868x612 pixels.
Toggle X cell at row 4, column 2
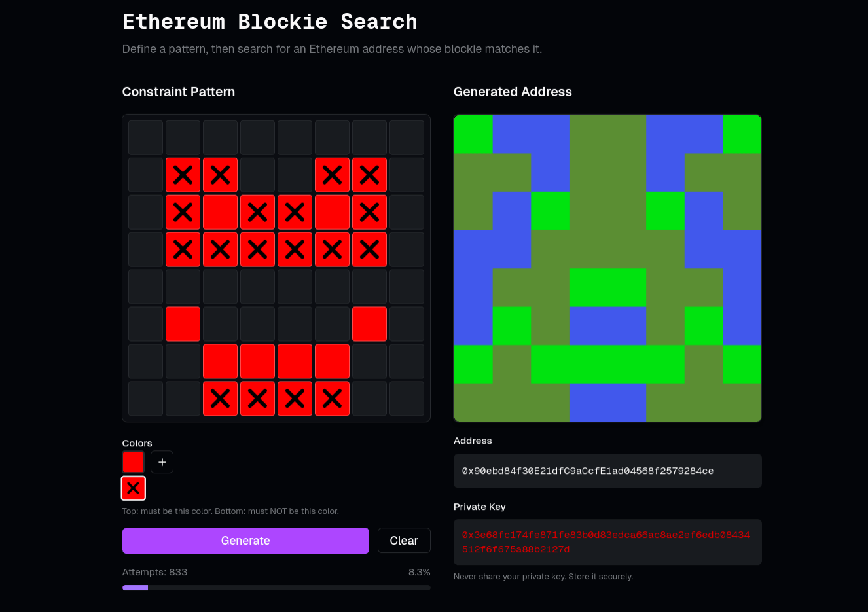pos(183,249)
